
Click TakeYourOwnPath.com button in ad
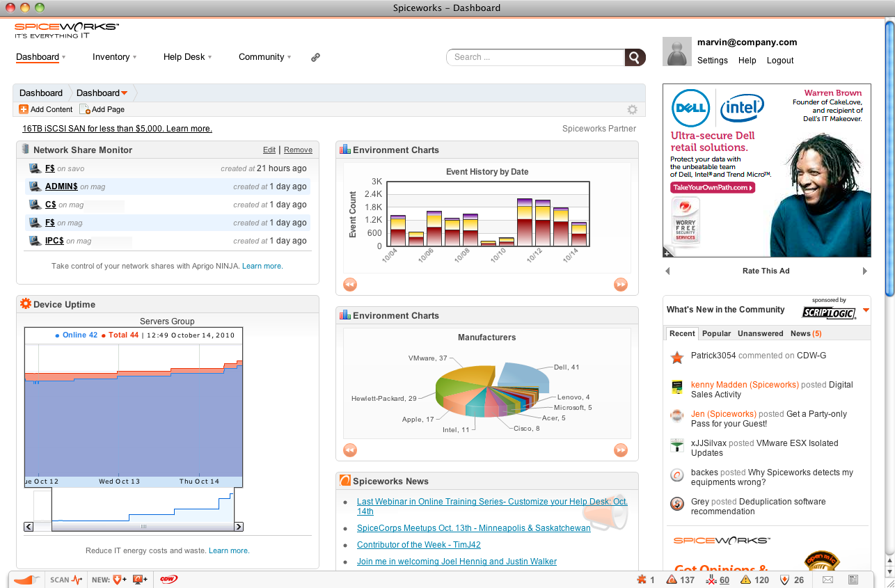713,188
